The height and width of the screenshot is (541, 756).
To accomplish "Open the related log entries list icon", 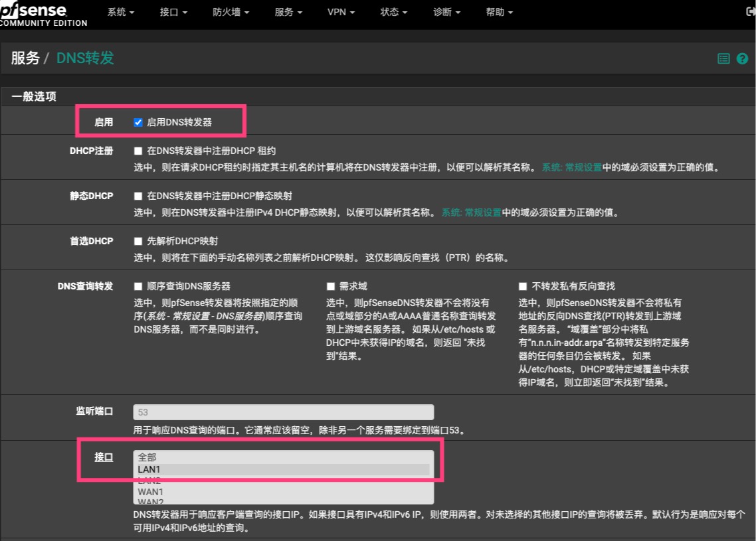I will [723, 58].
